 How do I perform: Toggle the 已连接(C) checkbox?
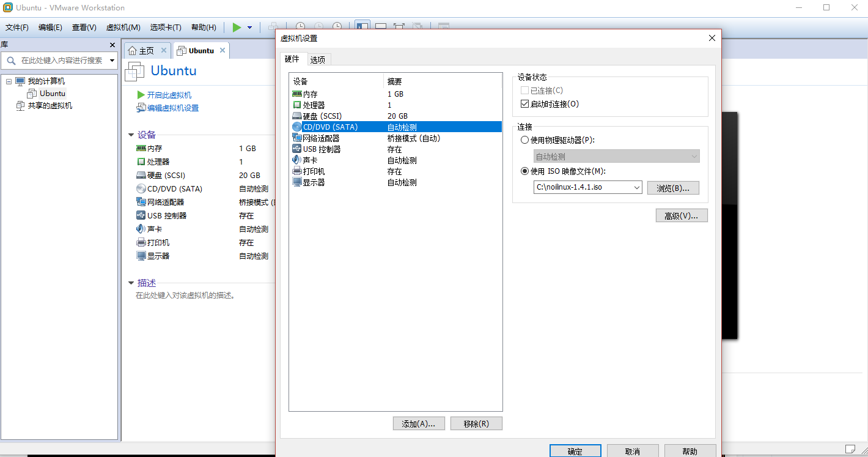coord(524,91)
